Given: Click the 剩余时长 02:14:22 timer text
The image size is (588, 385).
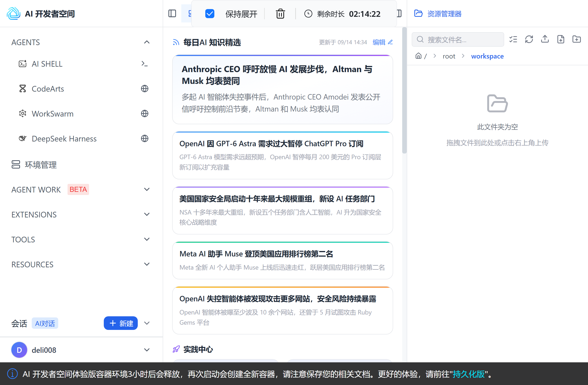Looking at the screenshot, I should 348,14.
